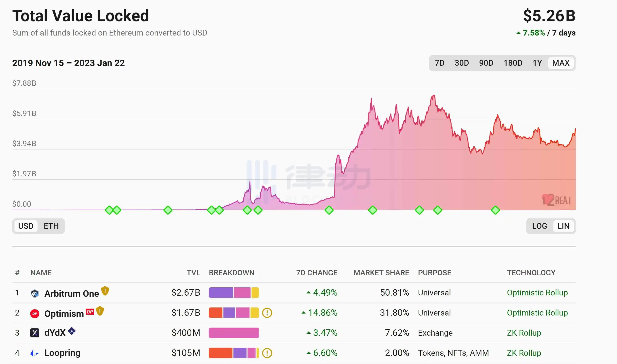
Task: Click the up arrow beside 7.58% / 7 days
Action: coord(518,33)
